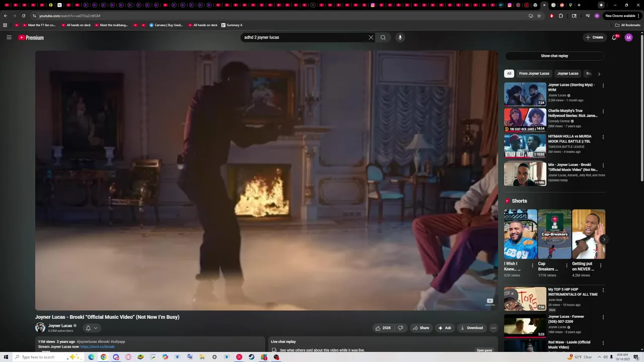The height and width of the screenshot is (362, 644).
Task: Open the Create button
Action: (594, 37)
